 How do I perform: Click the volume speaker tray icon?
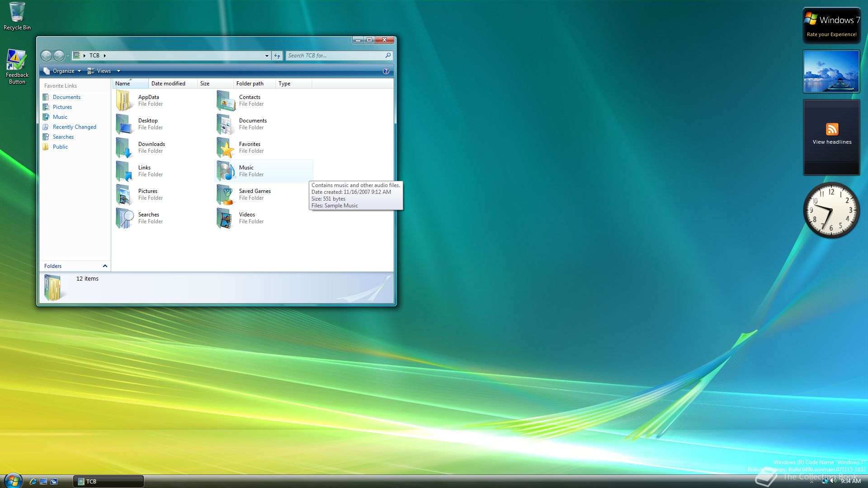833,481
